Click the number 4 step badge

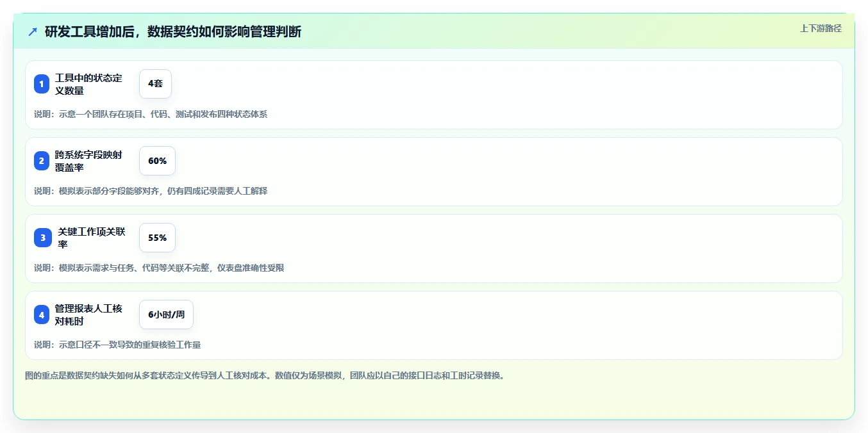pos(42,315)
